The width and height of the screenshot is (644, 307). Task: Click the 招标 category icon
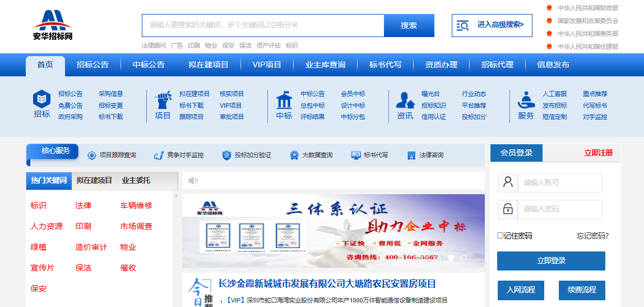point(41,99)
